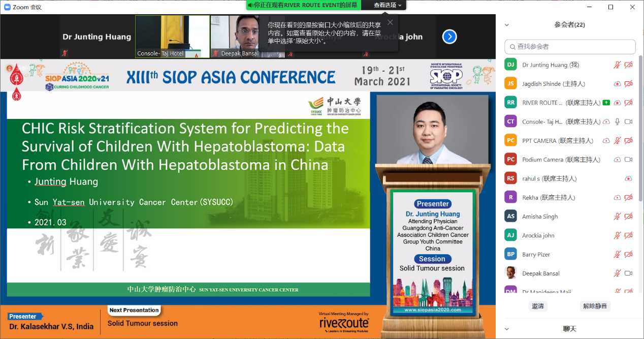
Task: Select participant Arockia john in list
Action: 569,235
